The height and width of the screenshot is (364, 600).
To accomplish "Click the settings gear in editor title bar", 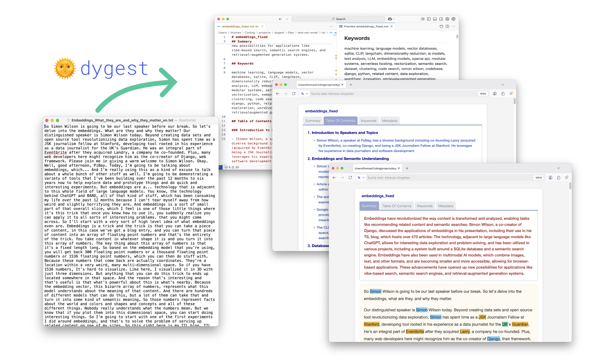I will [453, 19].
